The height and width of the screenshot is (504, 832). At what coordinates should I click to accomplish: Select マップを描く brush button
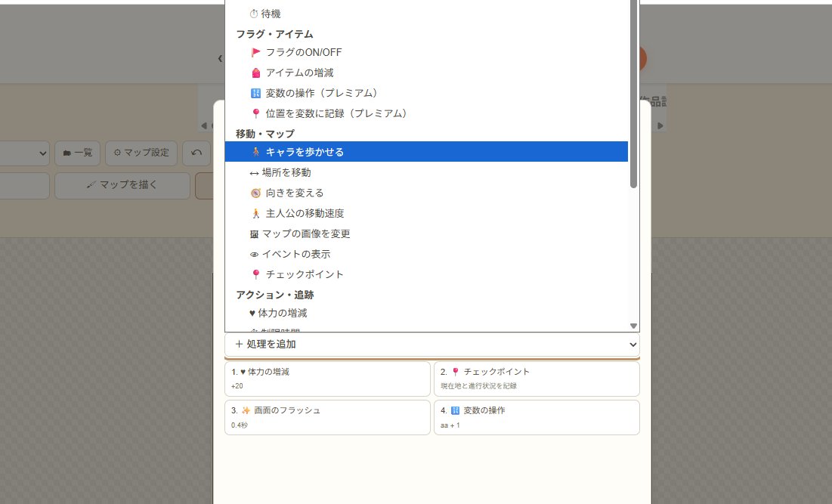[x=122, y=185]
